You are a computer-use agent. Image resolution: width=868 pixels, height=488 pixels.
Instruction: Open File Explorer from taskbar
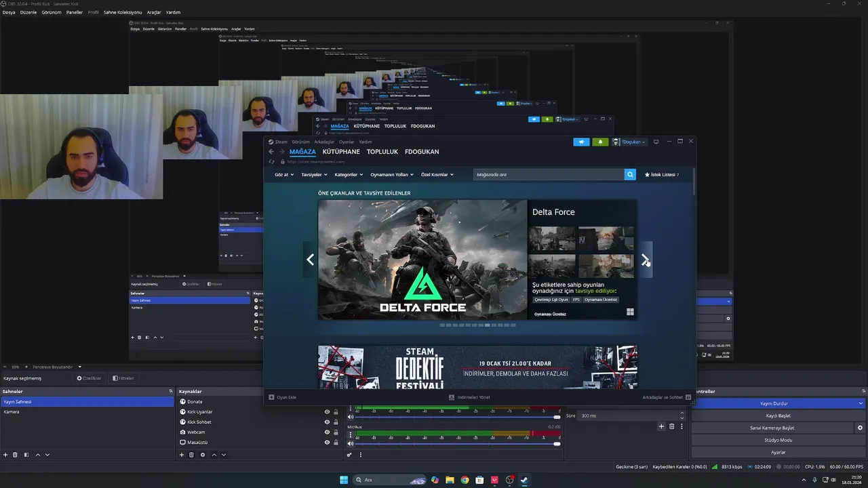pyautogui.click(x=450, y=480)
